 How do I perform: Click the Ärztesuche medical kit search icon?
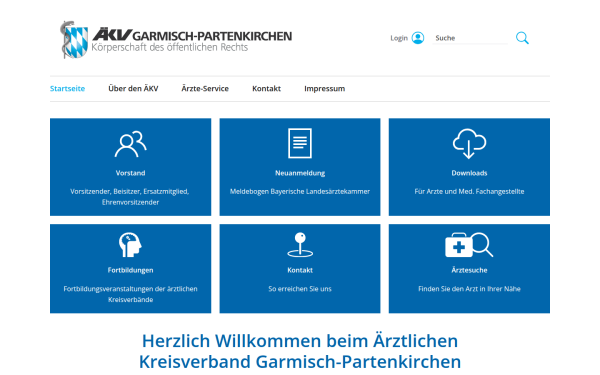tap(469, 245)
